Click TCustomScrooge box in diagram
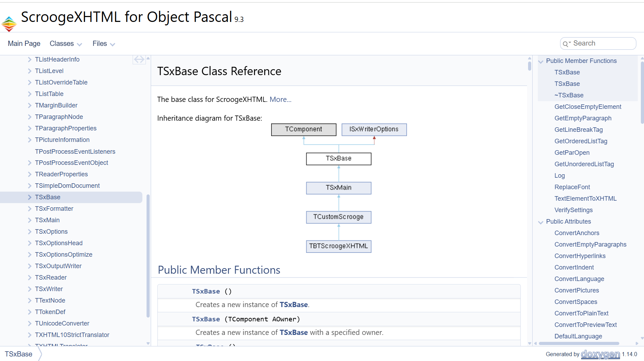The image size is (644, 361). coord(338,217)
